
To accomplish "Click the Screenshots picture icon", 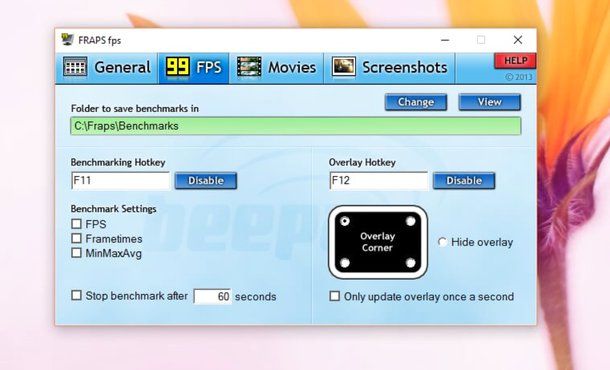I will (x=344, y=67).
